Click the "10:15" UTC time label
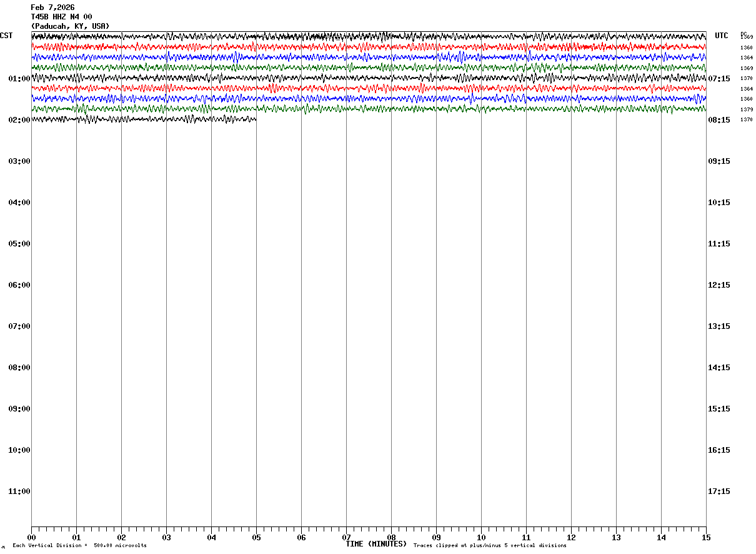 719,203
